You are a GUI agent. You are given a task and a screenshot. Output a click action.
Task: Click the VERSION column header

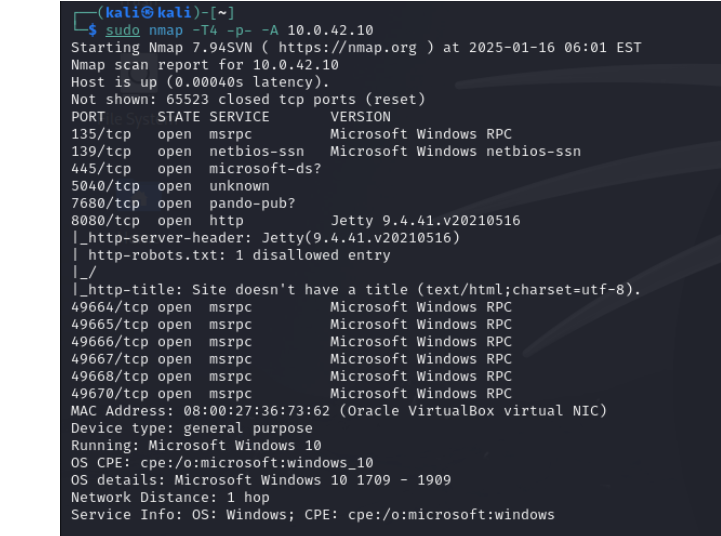tap(360, 117)
